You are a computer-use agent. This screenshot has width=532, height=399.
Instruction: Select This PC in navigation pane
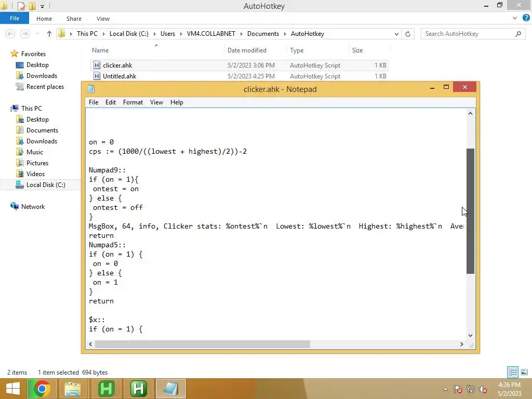pos(31,108)
